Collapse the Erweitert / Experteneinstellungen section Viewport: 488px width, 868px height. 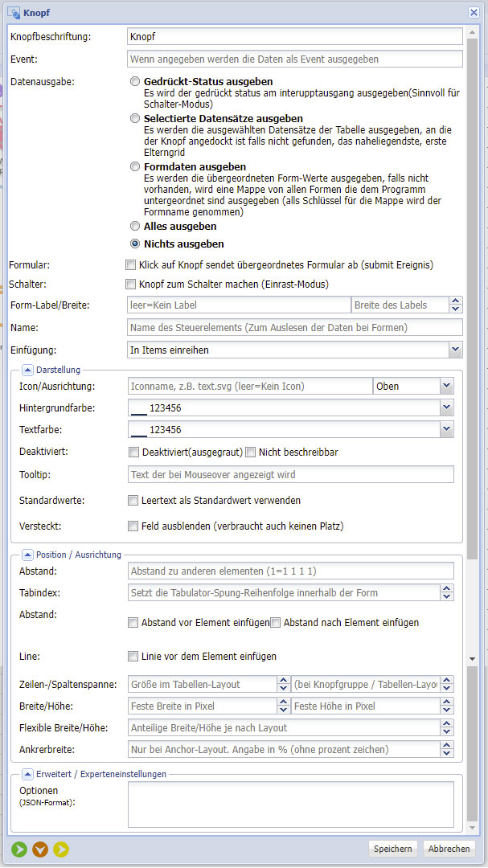27,775
